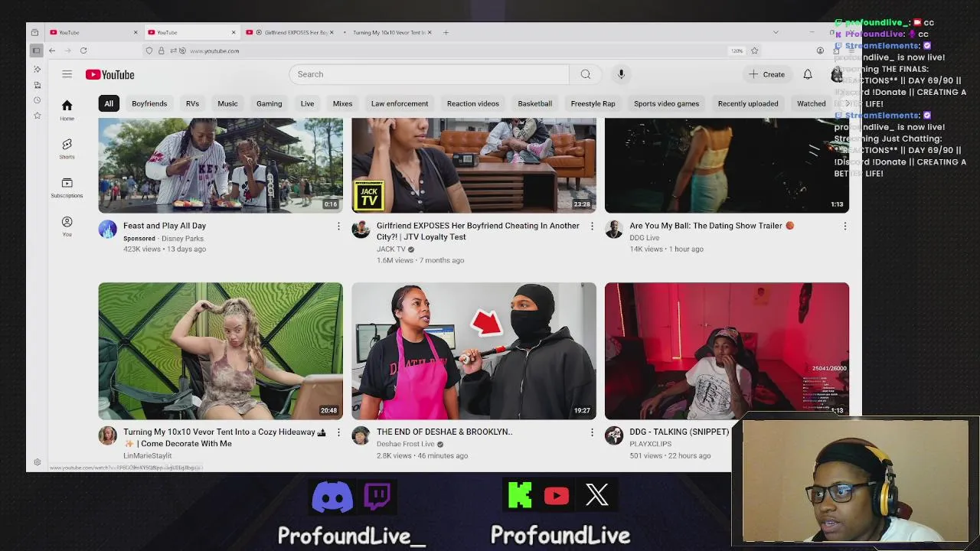Screen dimensions: 980x551
Task: Select the All category chip
Action: tap(109, 103)
